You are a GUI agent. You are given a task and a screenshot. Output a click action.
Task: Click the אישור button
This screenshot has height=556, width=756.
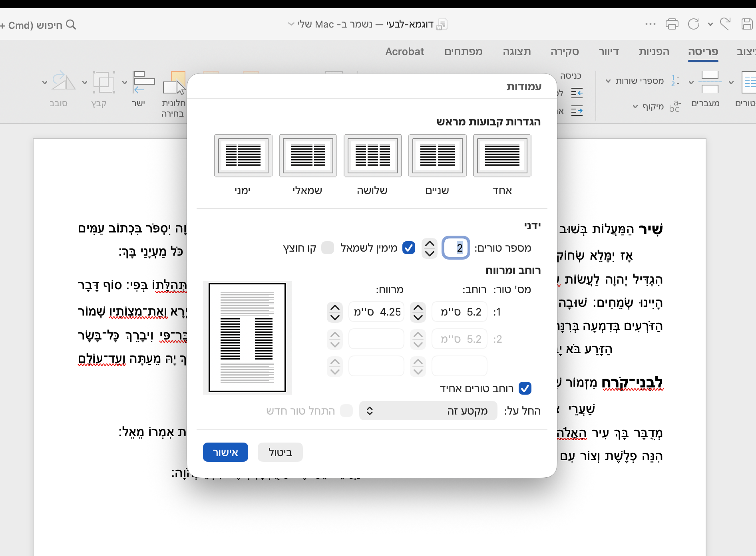coord(225,452)
